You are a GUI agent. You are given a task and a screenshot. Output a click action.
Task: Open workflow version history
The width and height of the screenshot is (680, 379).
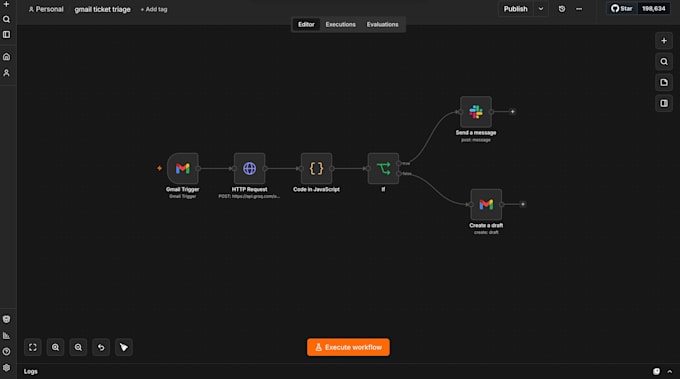[x=562, y=9]
